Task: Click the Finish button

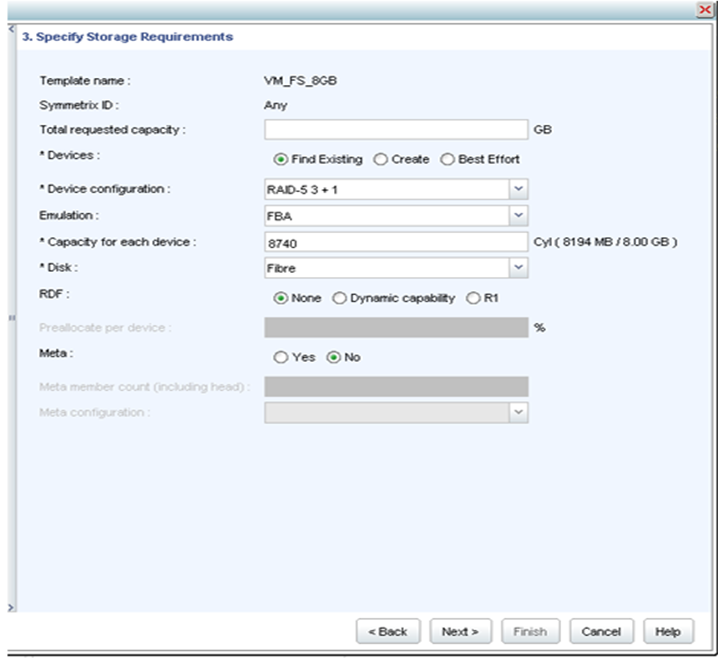Action: pos(530,632)
